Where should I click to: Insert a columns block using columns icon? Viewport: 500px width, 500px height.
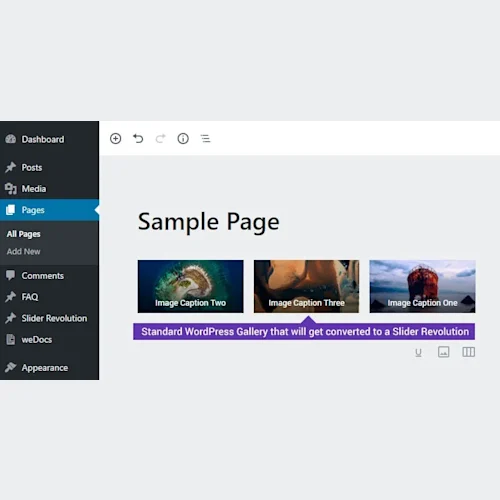click(x=469, y=352)
